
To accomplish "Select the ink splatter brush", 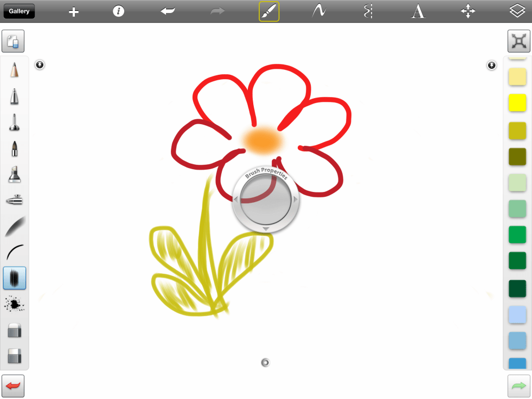I will (15, 305).
